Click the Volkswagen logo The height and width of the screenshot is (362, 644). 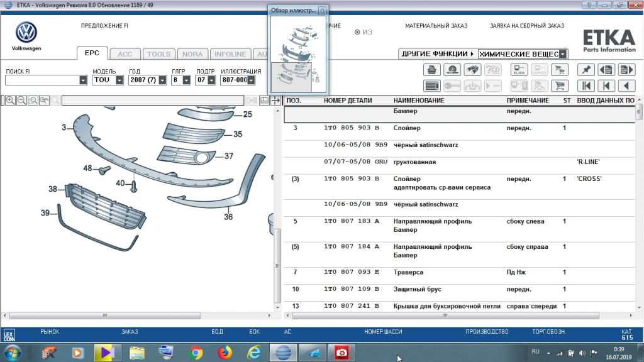26,33
